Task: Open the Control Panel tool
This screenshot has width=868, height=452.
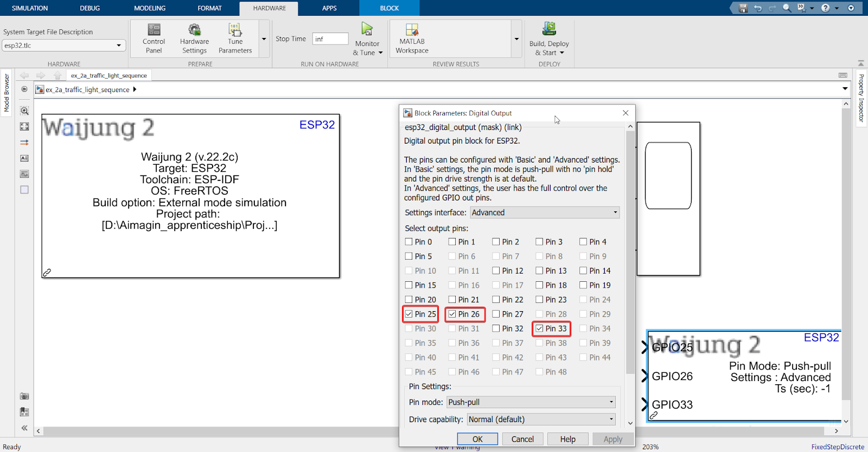Action: tap(154, 38)
